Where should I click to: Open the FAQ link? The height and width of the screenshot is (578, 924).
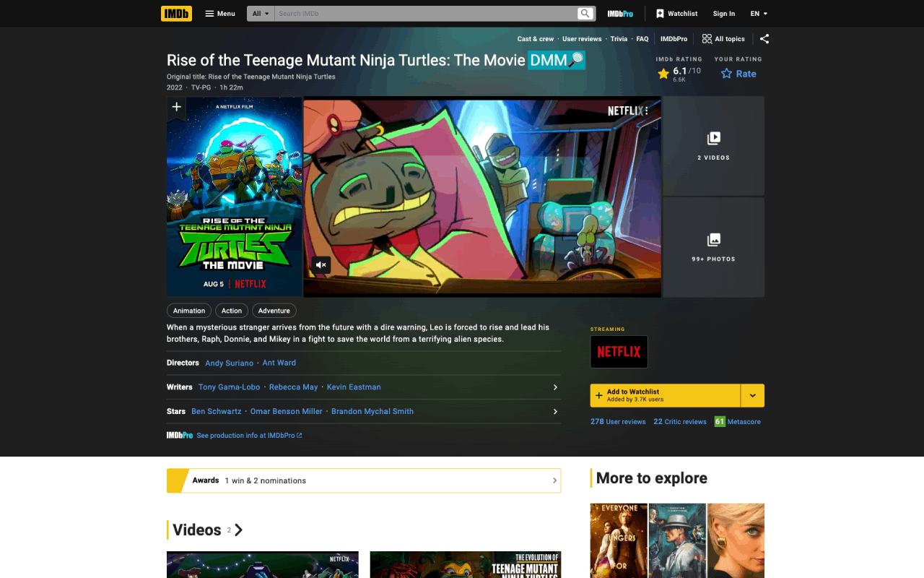click(x=642, y=39)
